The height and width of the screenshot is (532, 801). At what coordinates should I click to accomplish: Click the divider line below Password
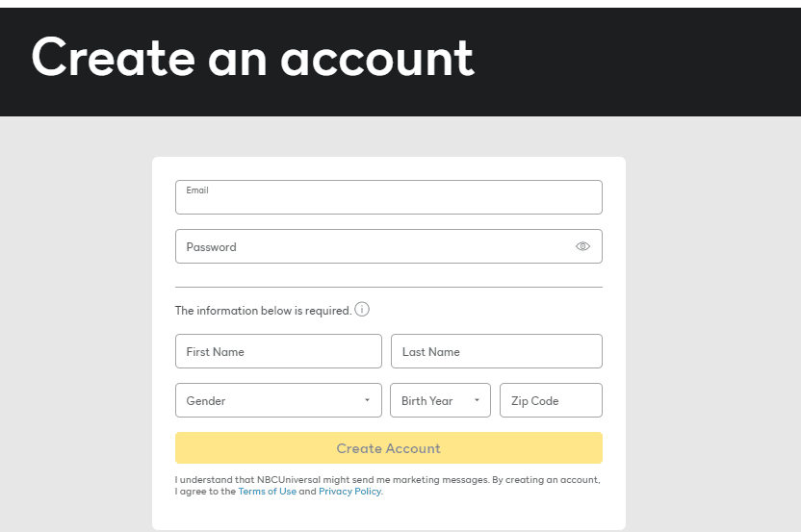pos(388,287)
